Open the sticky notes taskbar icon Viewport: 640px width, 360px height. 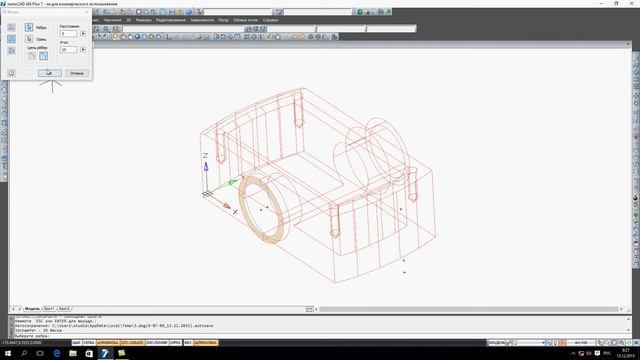click(121, 353)
